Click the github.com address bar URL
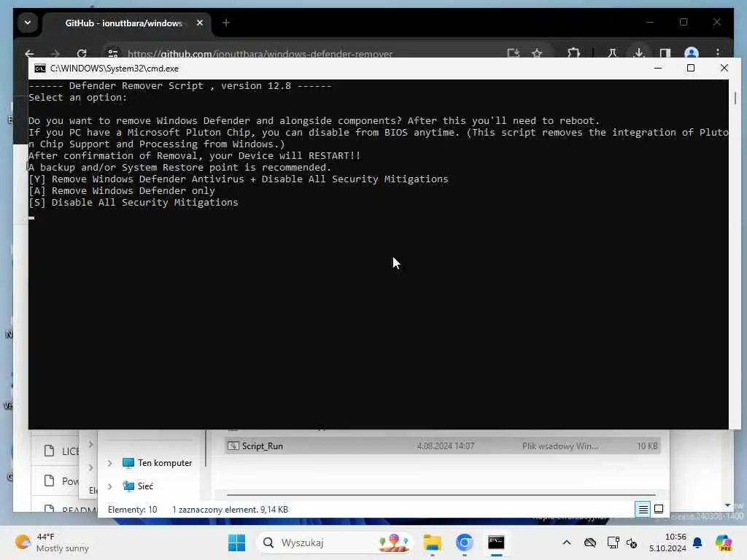This screenshot has width=747, height=560. (x=260, y=54)
